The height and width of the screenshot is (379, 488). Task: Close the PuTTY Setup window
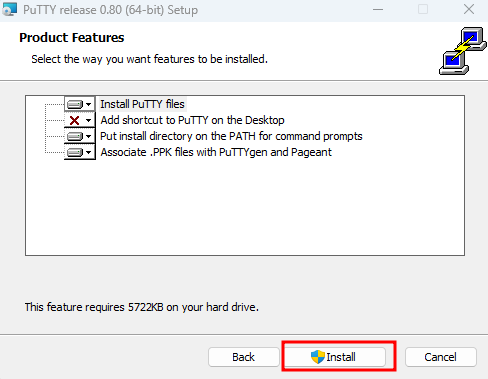pyautogui.click(x=469, y=9)
